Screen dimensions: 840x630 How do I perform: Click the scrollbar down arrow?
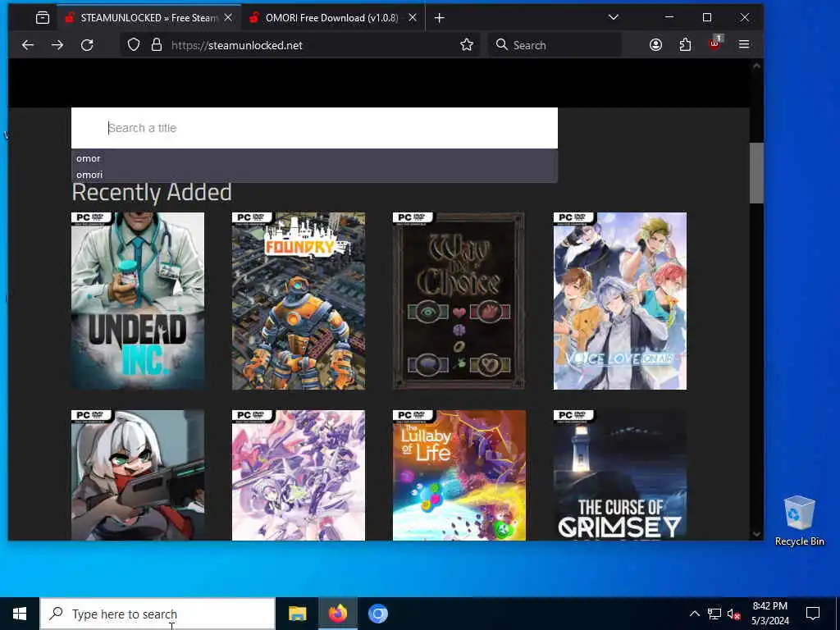(x=756, y=533)
